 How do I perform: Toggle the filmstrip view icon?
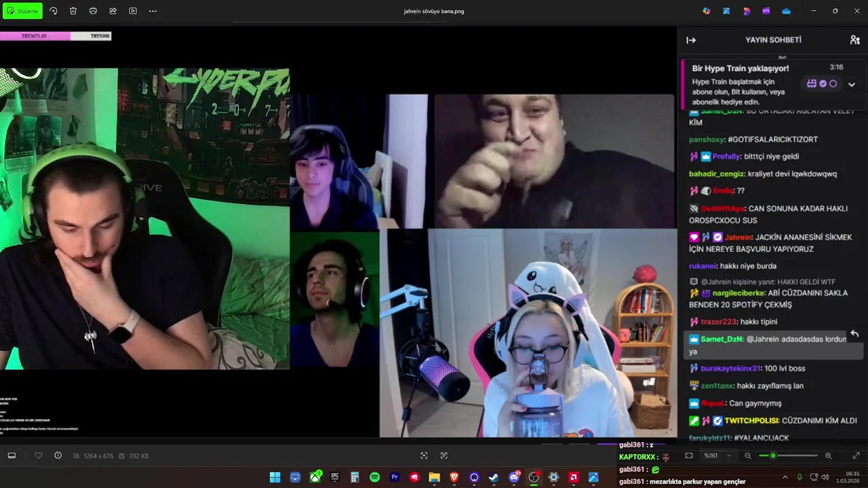point(12,455)
